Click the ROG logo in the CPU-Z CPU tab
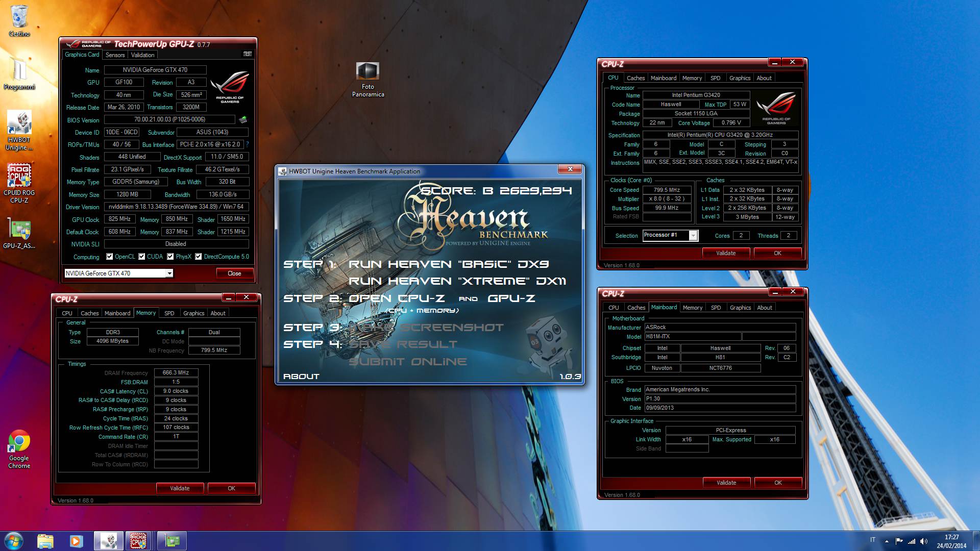This screenshot has width=980, height=551. (x=776, y=108)
